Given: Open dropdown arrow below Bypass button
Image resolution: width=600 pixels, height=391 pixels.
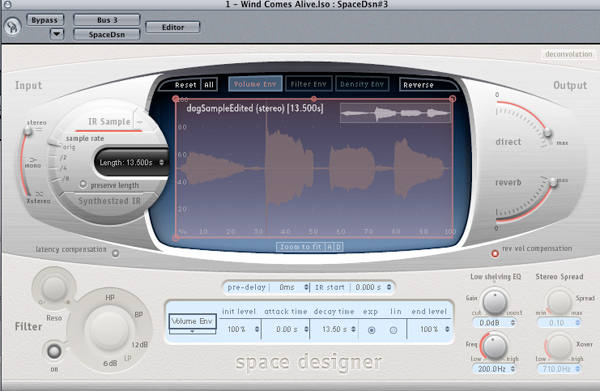Looking at the screenshot, I should tap(57, 34).
